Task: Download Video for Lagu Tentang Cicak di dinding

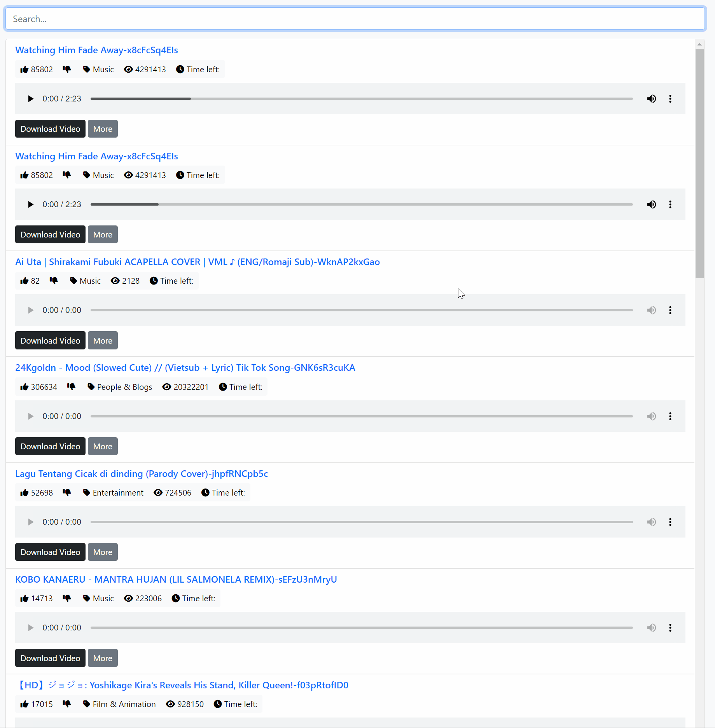Action: tap(50, 552)
